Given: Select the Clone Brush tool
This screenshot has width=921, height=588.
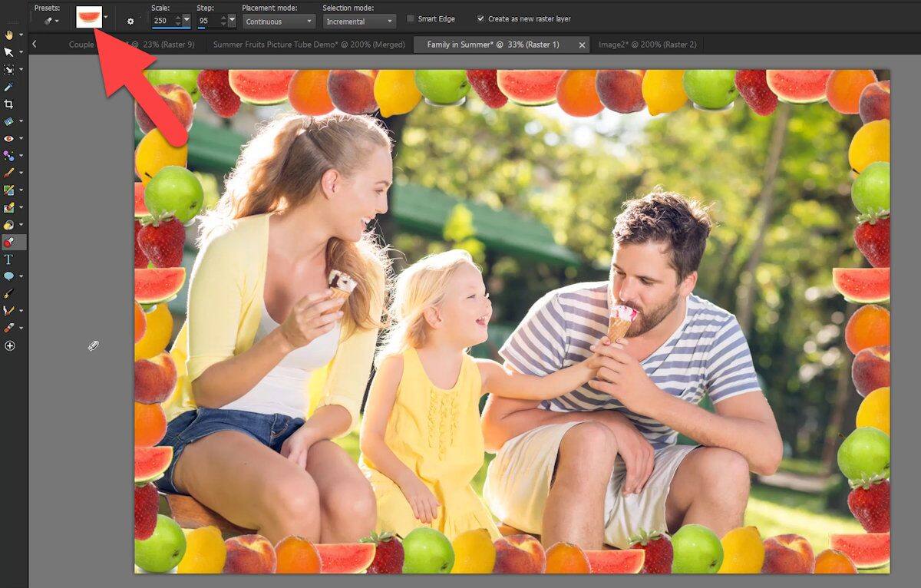Looking at the screenshot, I should tap(9, 190).
